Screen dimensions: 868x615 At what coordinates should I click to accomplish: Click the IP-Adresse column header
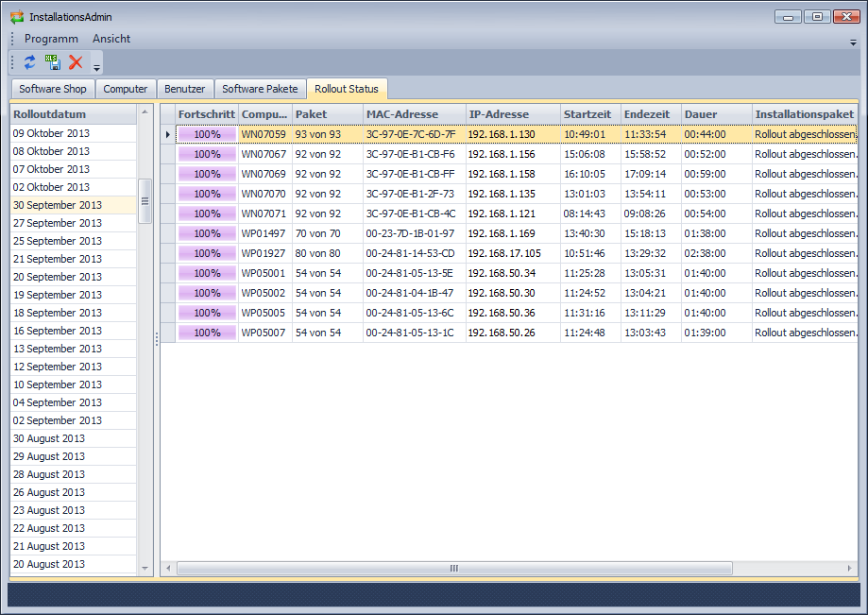[x=512, y=114]
